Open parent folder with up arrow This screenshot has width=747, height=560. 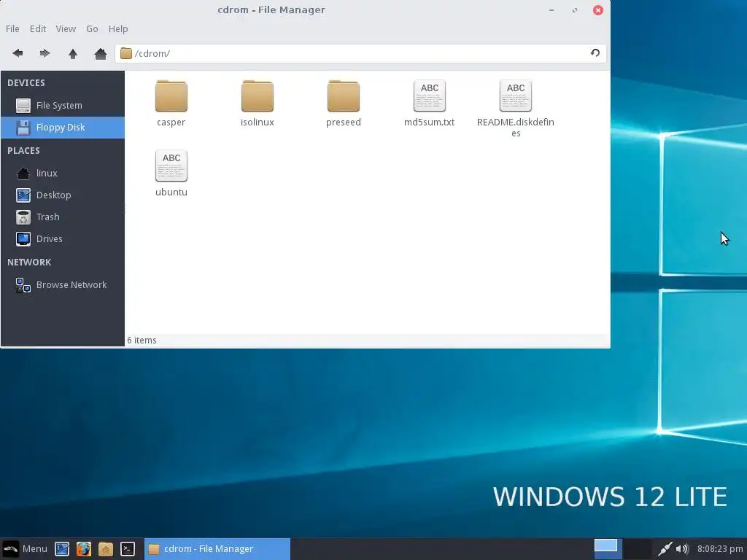(73, 53)
